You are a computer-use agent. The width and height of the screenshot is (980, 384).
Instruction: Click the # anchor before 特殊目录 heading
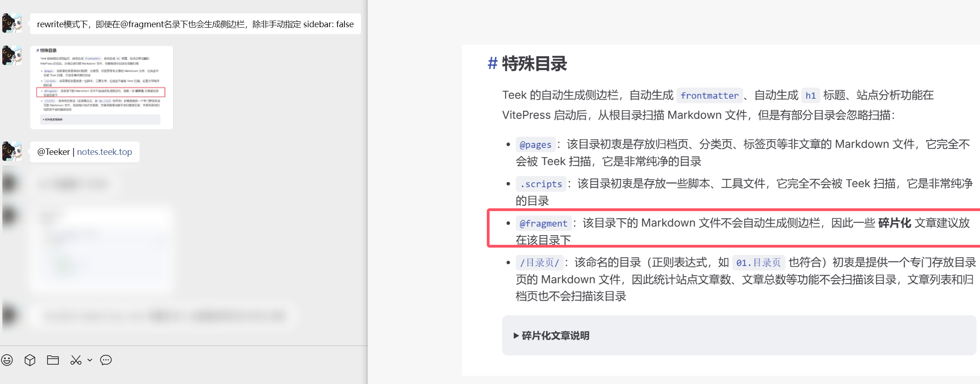492,64
